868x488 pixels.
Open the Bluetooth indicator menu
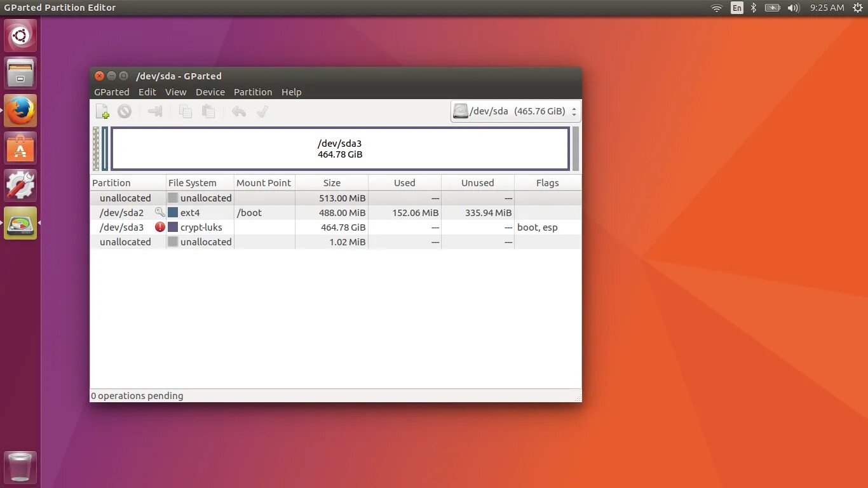(754, 8)
